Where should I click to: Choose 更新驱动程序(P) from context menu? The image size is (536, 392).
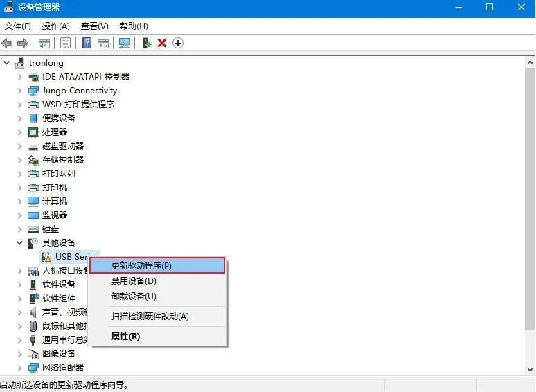tap(141, 265)
